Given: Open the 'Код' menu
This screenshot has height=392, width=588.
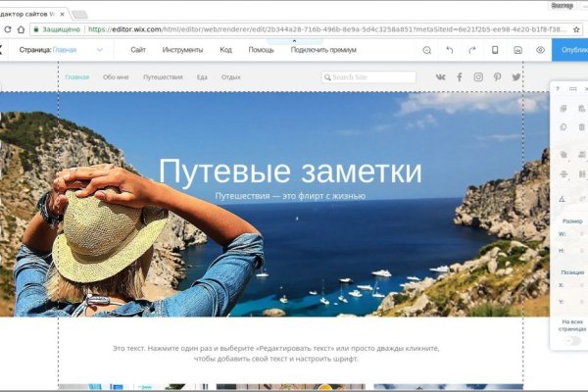Looking at the screenshot, I should [225, 49].
